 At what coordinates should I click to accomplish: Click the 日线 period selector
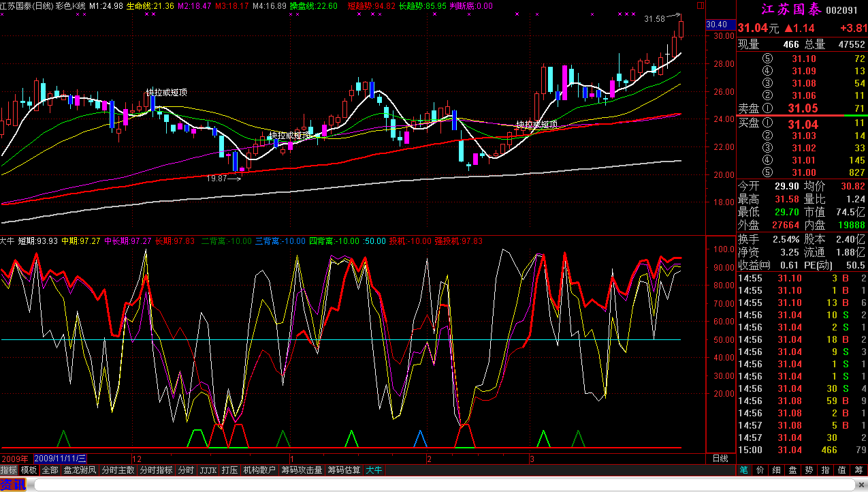tap(720, 459)
